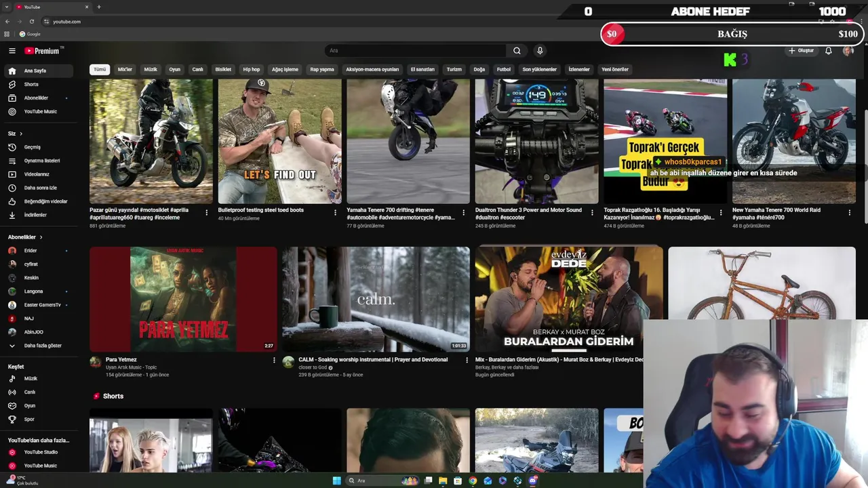Image resolution: width=868 pixels, height=488 pixels.
Task: Open options menu for Dualtron Thunder 3 video
Action: click(592, 213)
